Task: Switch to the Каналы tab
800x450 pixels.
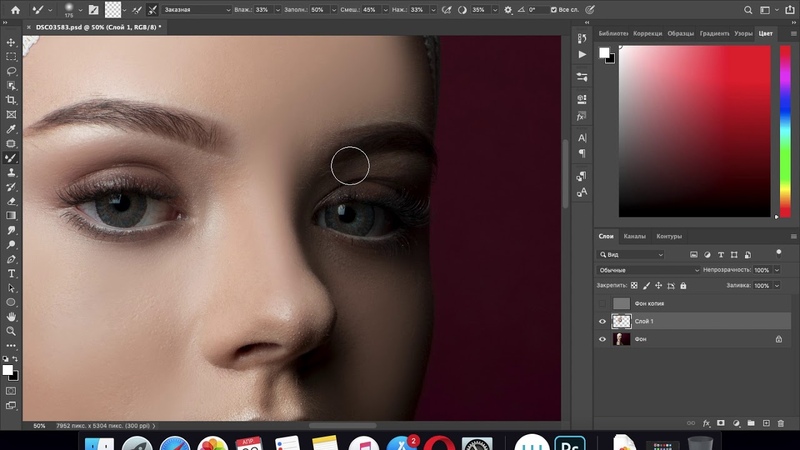Action: [x=635, y=236]
